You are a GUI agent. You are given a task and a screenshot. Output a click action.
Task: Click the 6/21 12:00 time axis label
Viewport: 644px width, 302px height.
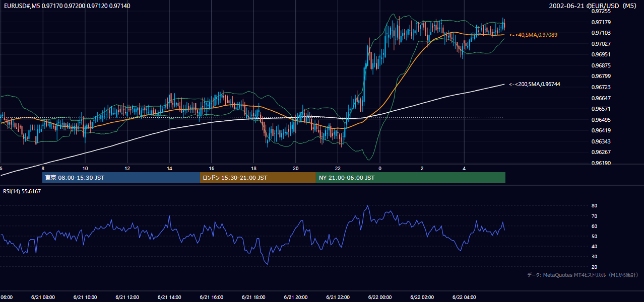[126, 297]
